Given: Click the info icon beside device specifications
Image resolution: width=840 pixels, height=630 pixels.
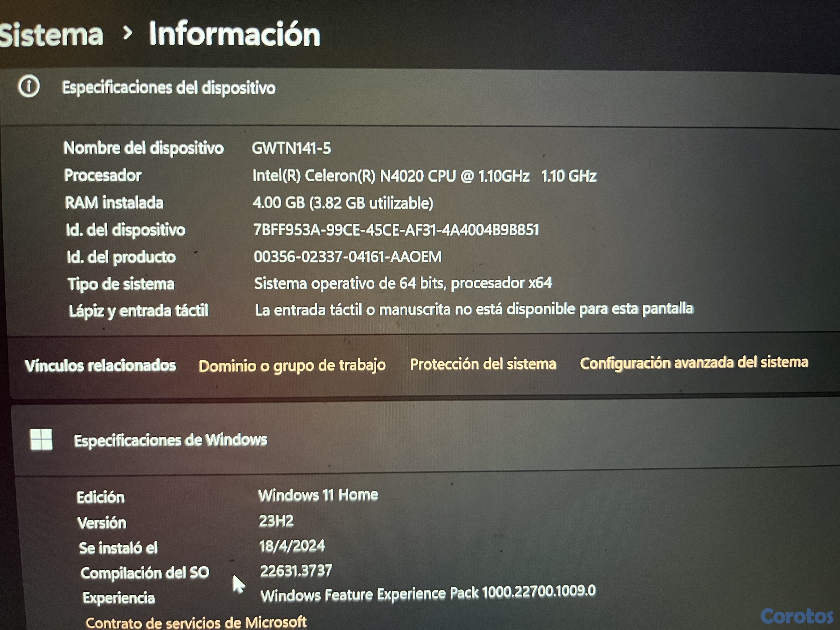Looking at the screenshot, I should tap(29, 86).
